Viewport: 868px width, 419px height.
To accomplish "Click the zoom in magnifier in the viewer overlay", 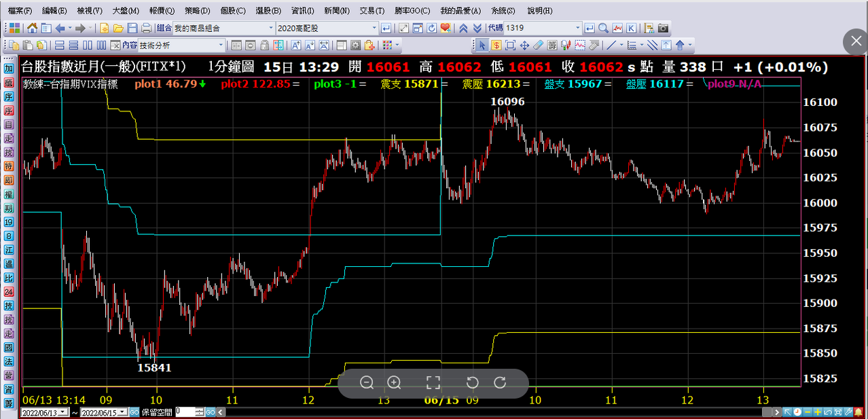I will pyautogui.click(x=394, y=382).
